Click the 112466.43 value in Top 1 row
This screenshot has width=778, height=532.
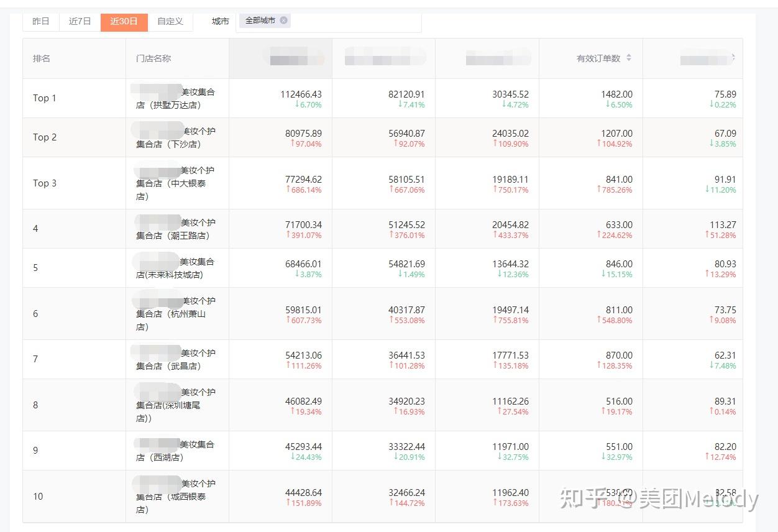(x=301, y=94)
